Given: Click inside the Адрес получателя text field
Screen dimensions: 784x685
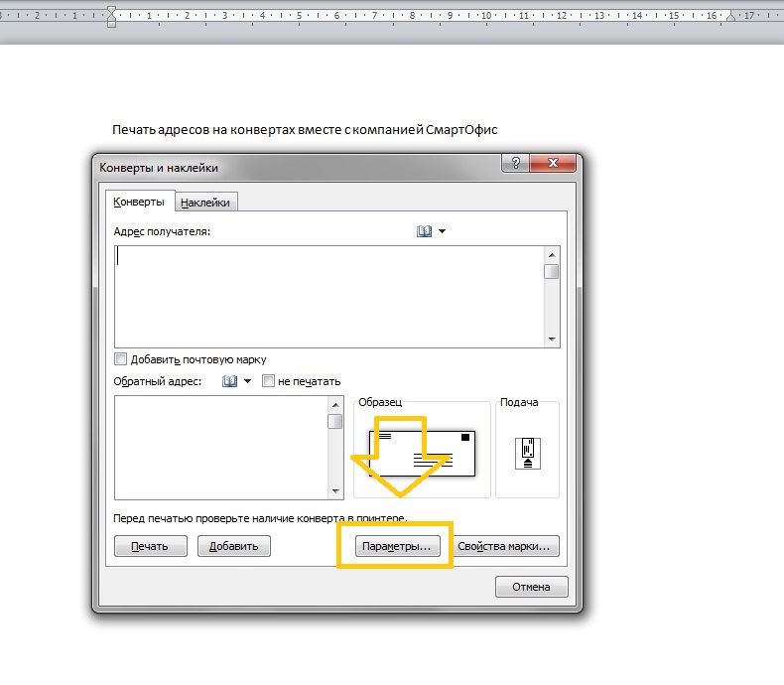Looking at the screenshot, I should (327, 296).
